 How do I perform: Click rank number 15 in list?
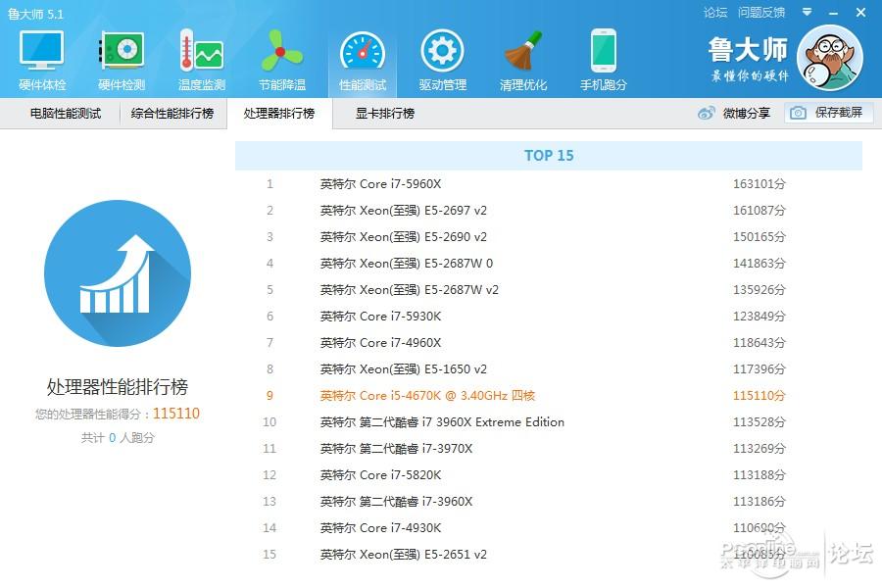point(269,555)
